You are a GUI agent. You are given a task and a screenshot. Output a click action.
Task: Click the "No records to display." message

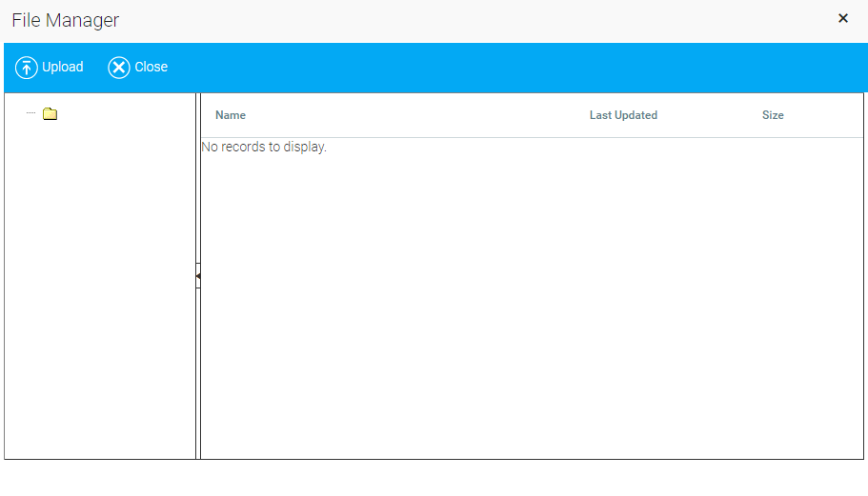264,148
